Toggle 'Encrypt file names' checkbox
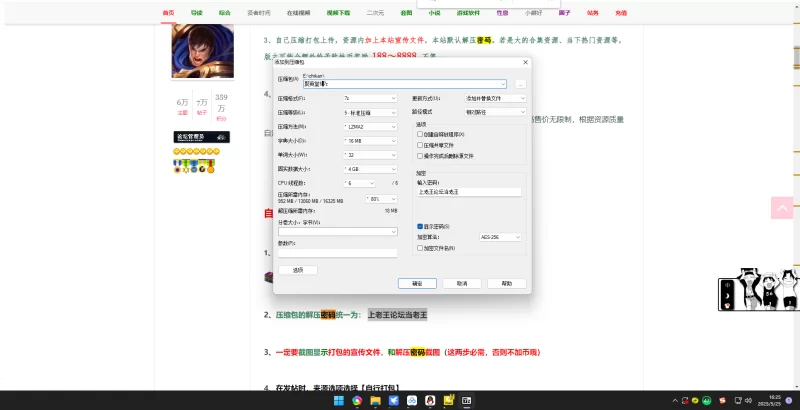The width and height of the screenshot is (800, 410). pos(420,248)
